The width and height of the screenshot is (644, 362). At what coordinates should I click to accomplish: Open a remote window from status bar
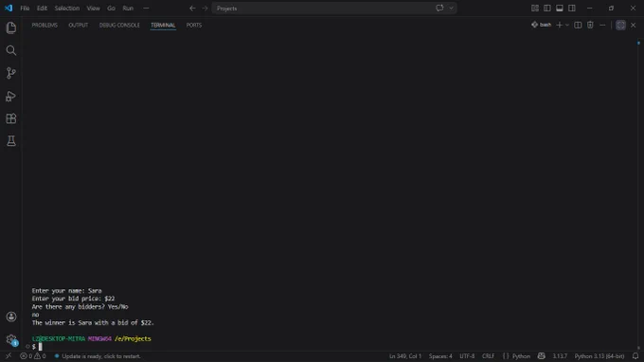(9, 356)
